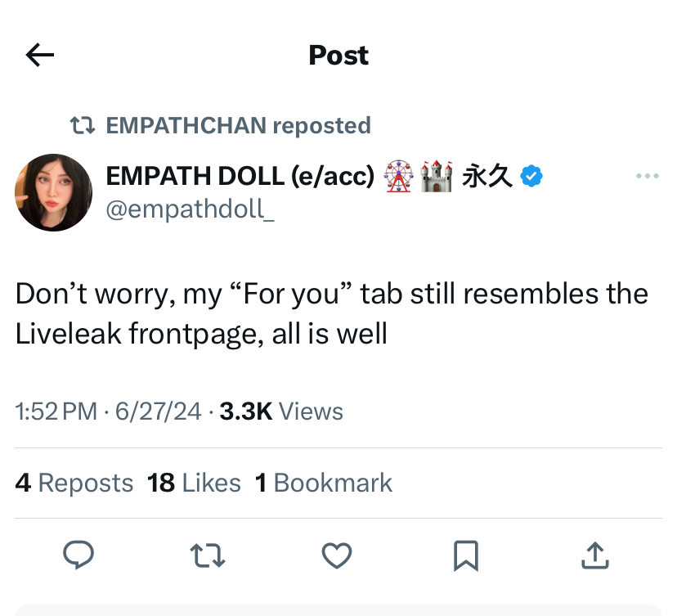Go back using the arrow icon
The width and height of the screenshot is (677, 616).
40,55
